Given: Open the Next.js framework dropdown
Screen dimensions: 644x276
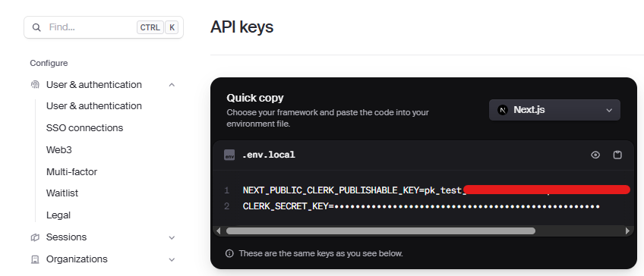Looking at the screenshot, I should (x=554, y=110).
